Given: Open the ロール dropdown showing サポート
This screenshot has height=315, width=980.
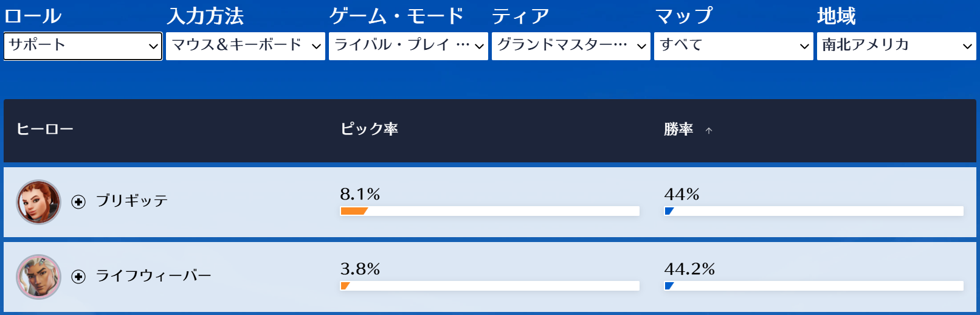Looking at the screenshot, I should point(83,46).
